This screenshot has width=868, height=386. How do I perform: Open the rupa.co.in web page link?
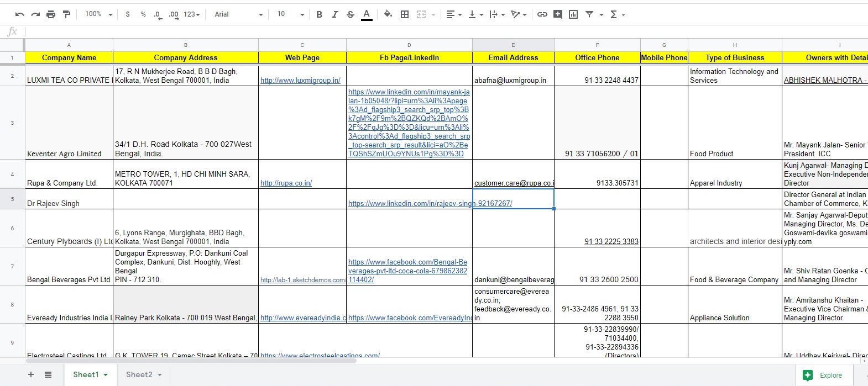[286, 183]
